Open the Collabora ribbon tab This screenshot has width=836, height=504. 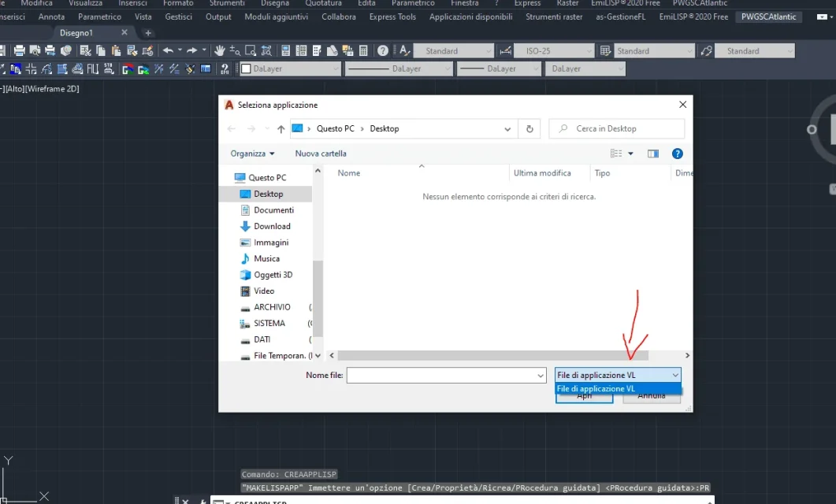point(339,17)
